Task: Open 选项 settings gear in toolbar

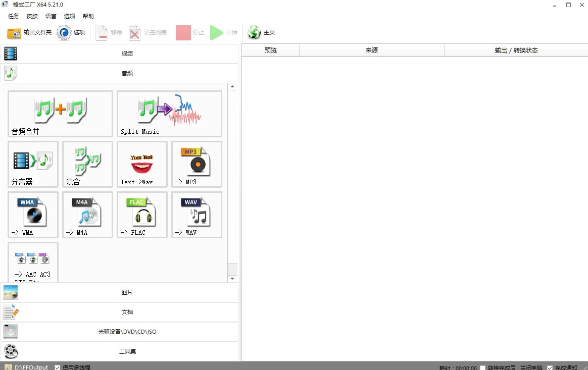Action: click(x=71, y=33)
